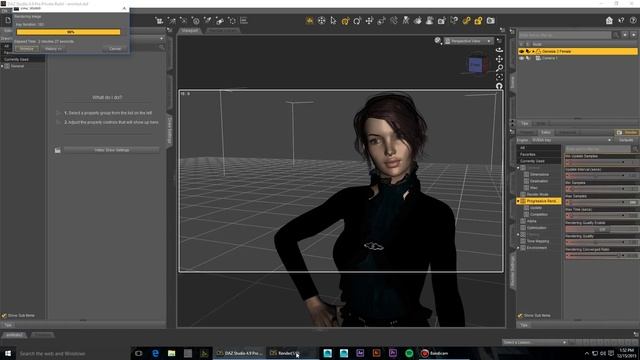Image resolution: width=640 pixels, height=360 pixels.
Task: Click the viewport orbit control icon
Action: (499, 50)
